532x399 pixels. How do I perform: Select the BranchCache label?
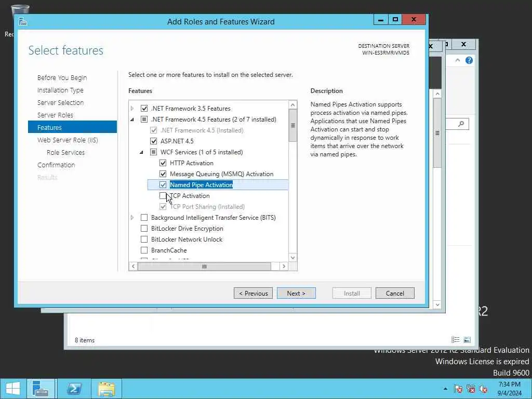(169, 250)
